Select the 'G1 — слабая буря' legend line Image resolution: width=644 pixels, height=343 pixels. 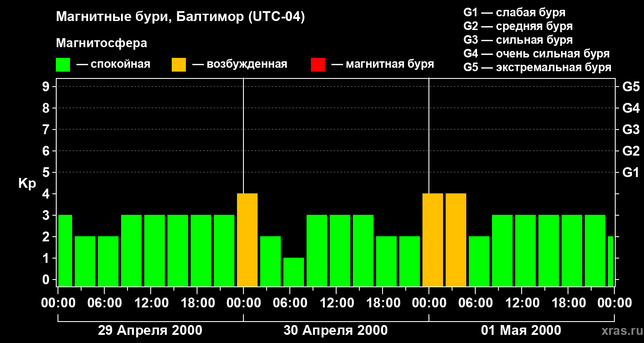(x=514, y=12)
